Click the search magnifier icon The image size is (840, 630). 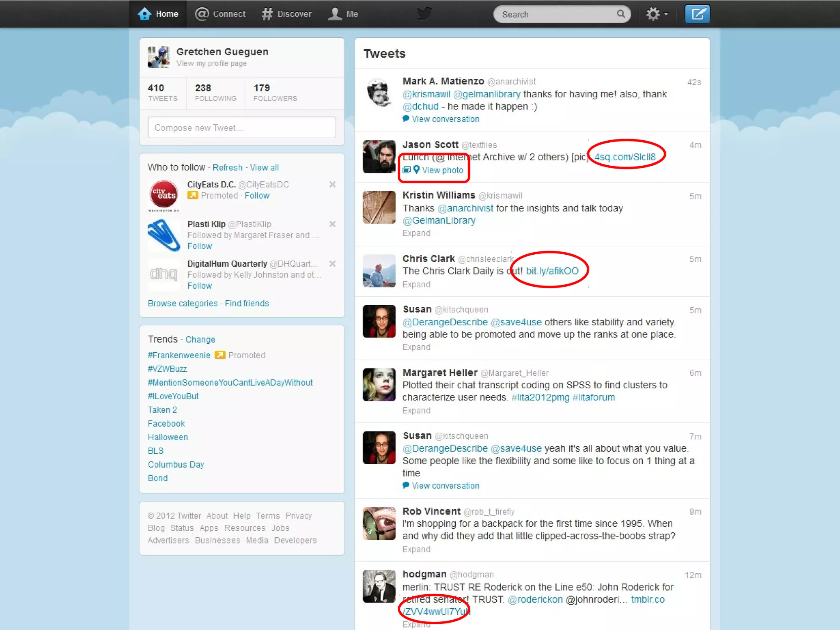tap(621, 14)
